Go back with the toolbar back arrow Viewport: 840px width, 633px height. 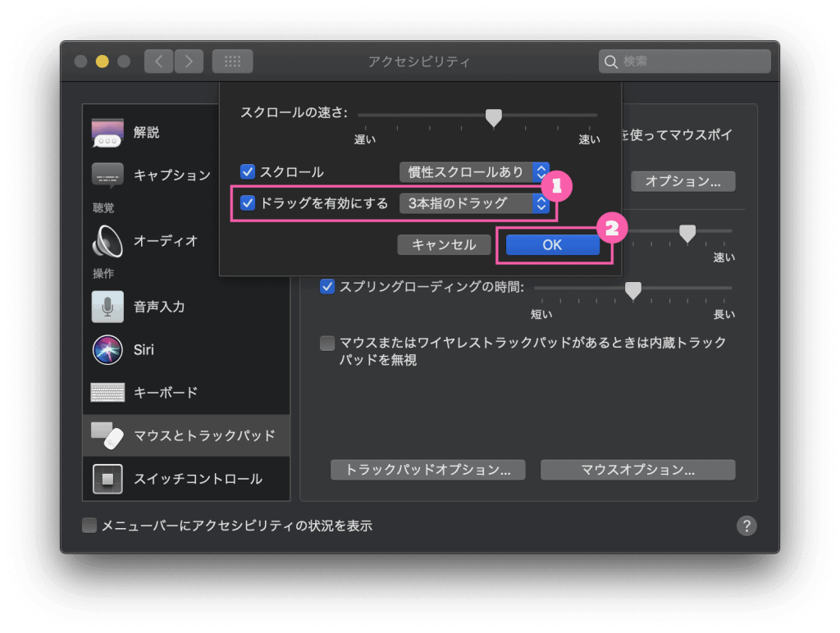[x=158, y=61]
